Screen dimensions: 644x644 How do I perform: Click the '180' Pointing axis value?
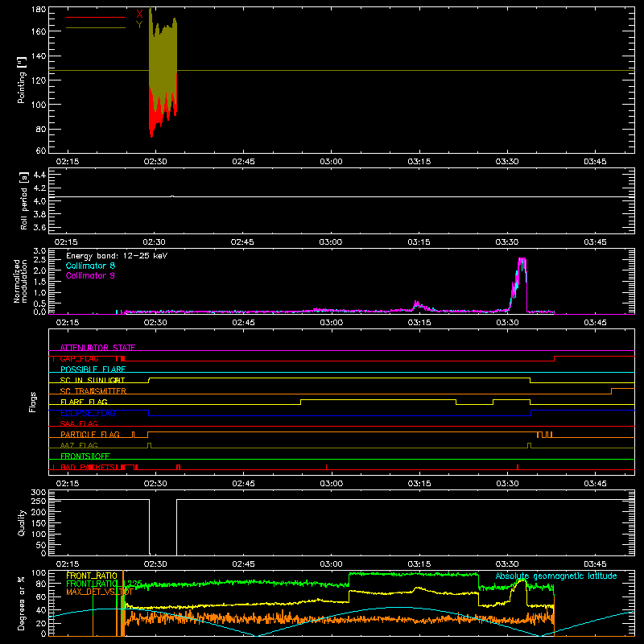click(39, 10)
